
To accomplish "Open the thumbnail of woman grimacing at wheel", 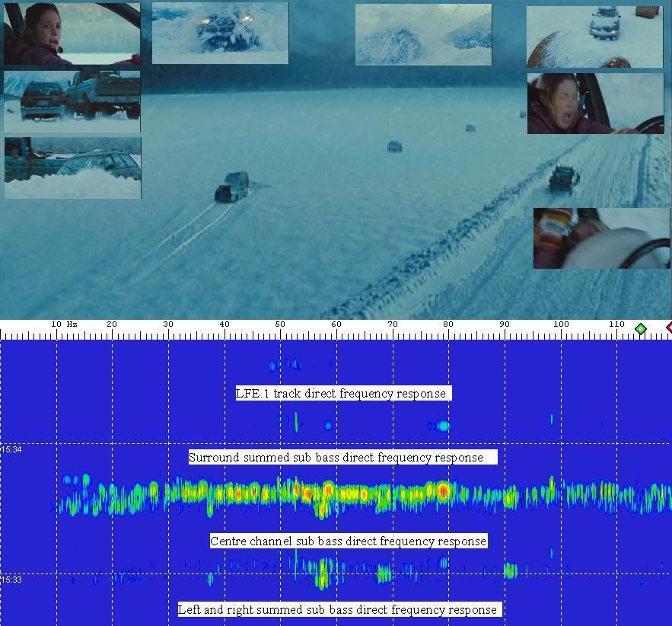I will pyautogui.click(x=595, y=104).
